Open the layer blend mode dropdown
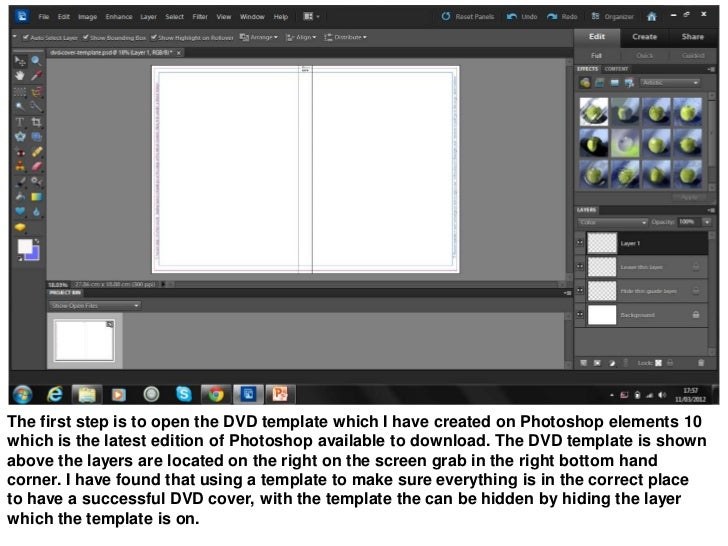 [612, 222]
